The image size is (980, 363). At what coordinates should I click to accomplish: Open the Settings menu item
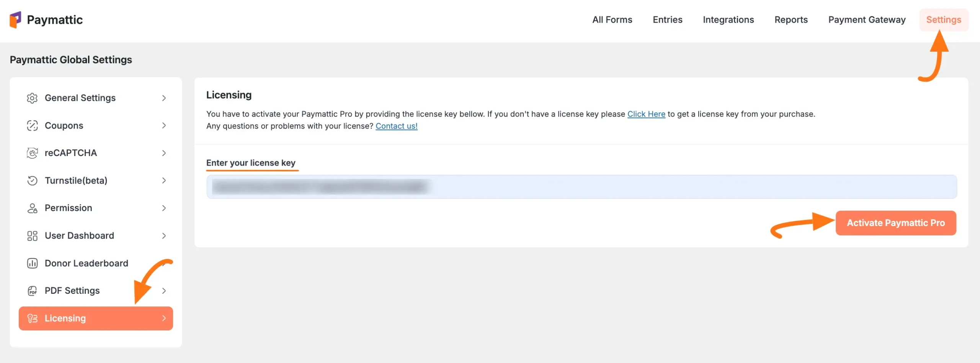pos(944,20)
